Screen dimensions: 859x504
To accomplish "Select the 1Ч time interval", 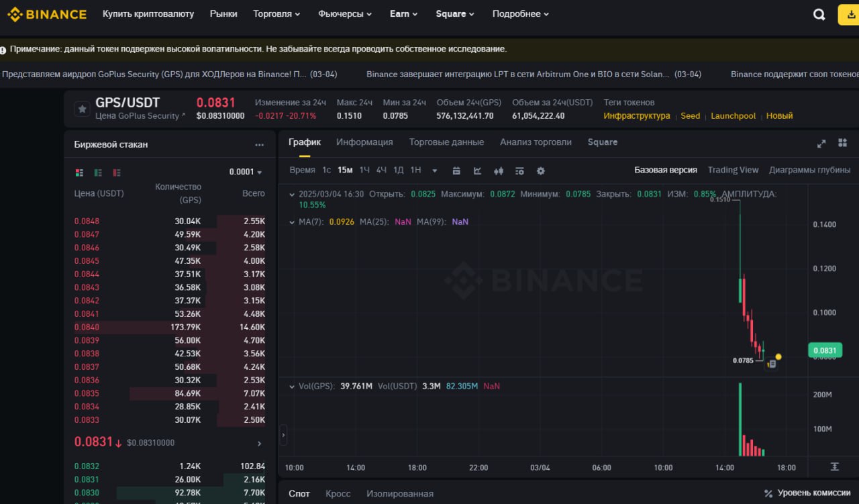I will [x=364, y=170].
